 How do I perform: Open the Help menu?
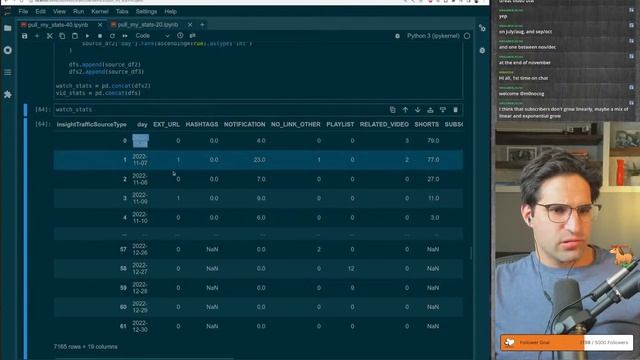point(171,11)
